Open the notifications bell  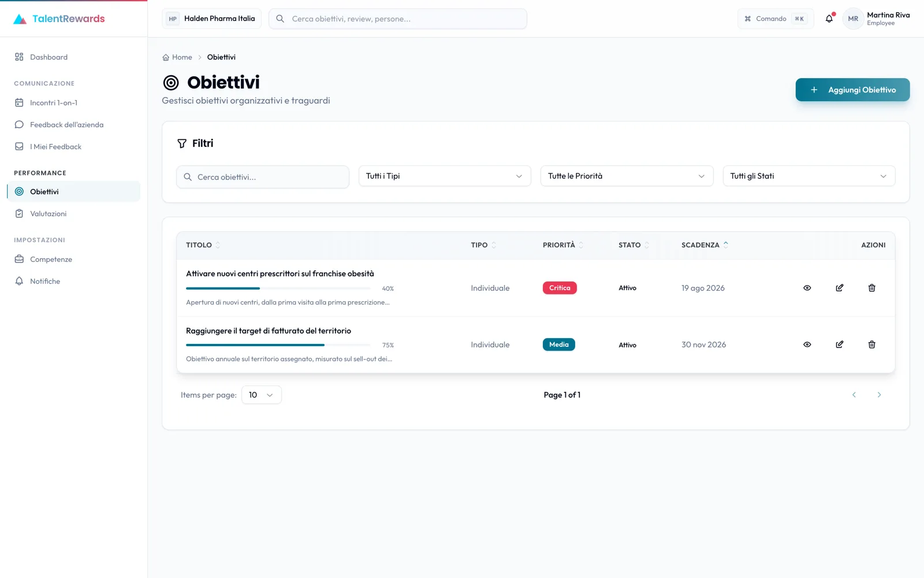(x=829, y=18)
